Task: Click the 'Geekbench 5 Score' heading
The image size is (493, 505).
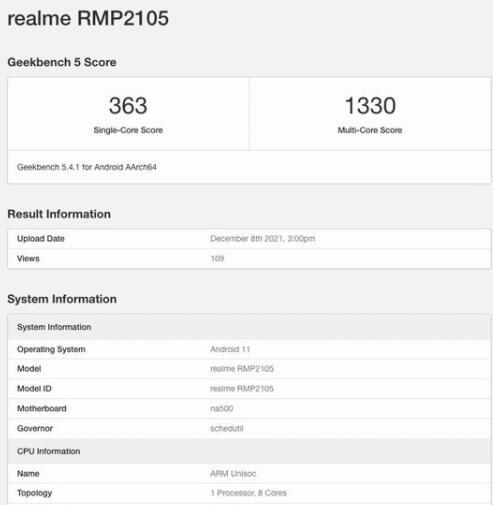Action: click(x=62, y=62)
